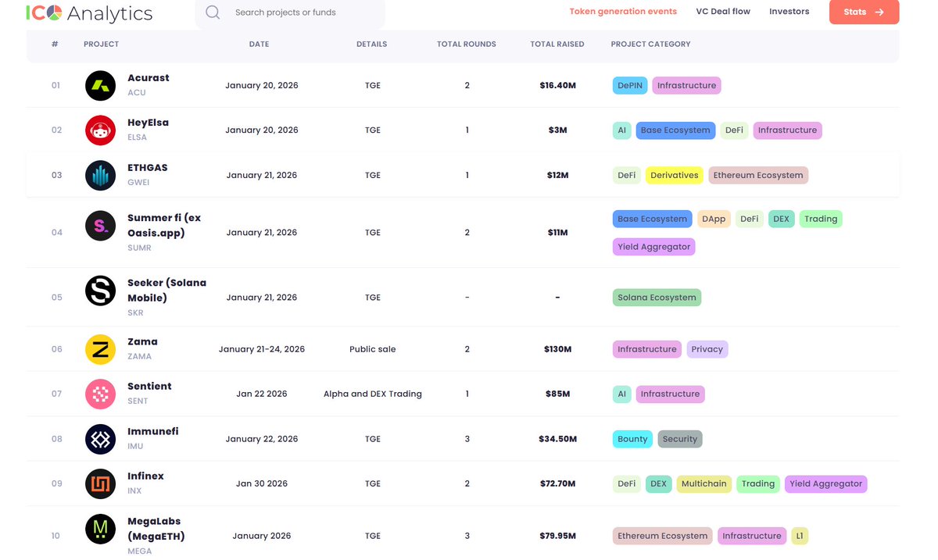Open VC Deal flow tab
Screen dimensions: 938x560
coord(723,12)
